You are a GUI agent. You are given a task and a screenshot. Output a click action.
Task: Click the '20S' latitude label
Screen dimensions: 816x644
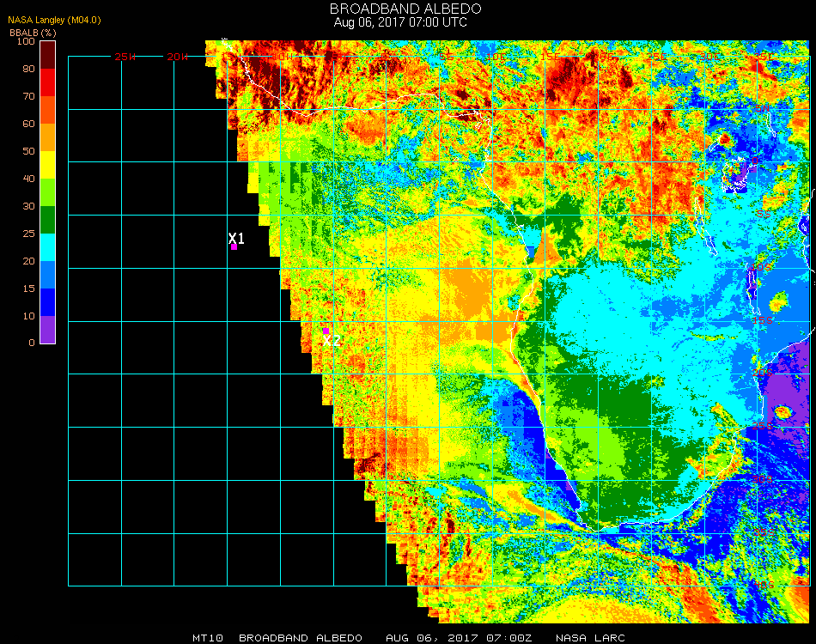[x=763, y=374]
